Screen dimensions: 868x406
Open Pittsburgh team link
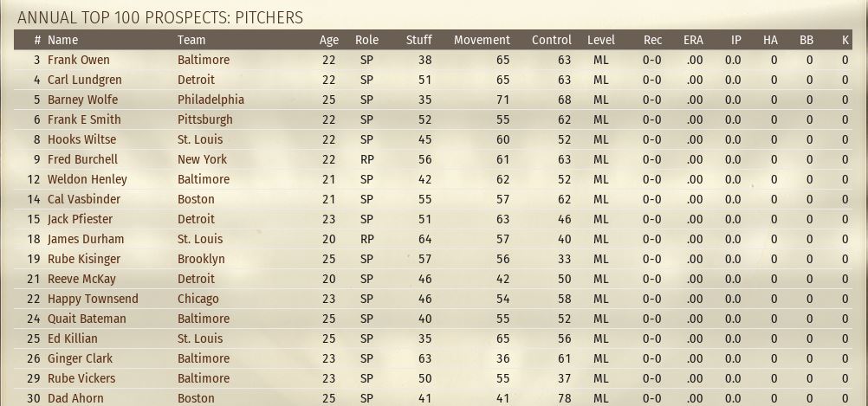click(x=204, y=119)
